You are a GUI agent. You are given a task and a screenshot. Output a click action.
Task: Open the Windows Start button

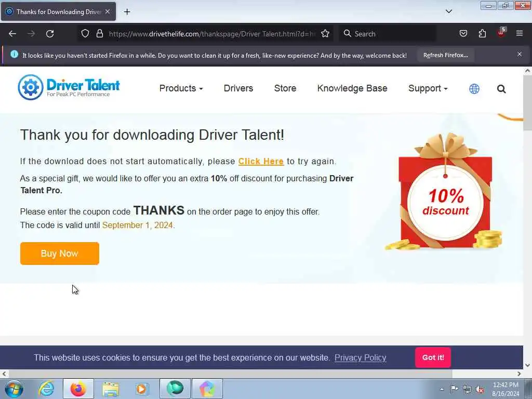click(14, 389)
